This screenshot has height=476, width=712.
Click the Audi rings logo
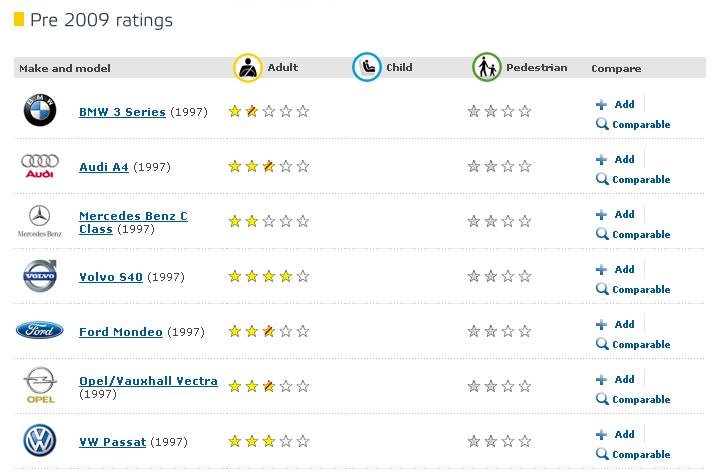coord(40,166)
